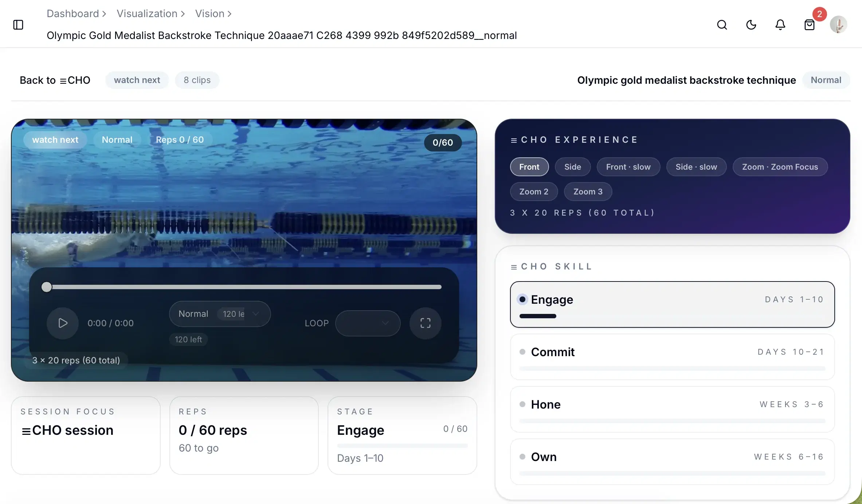Viewport: 862px width, 504px height.
Task: Select the Front view tab
Action: tap(529, 167)
